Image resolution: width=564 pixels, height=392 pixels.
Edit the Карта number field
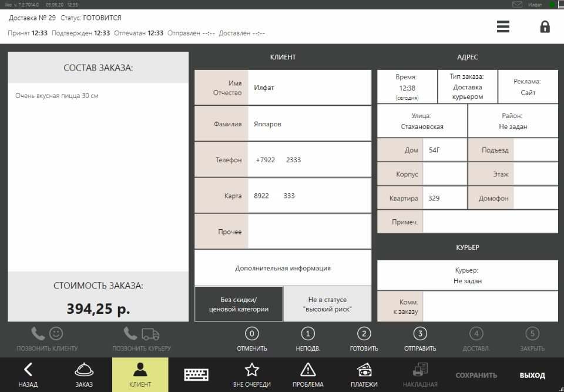pos(310,196)
